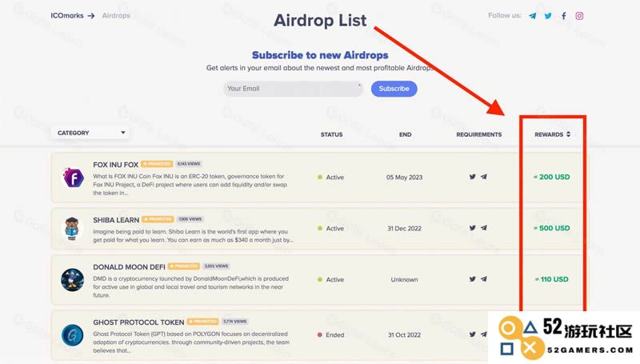Image resolution: width=640 pixels, height=364 pixels.
Task: Click the Telegram requirement icon for Shiba Learn
Action: [484, 228]
